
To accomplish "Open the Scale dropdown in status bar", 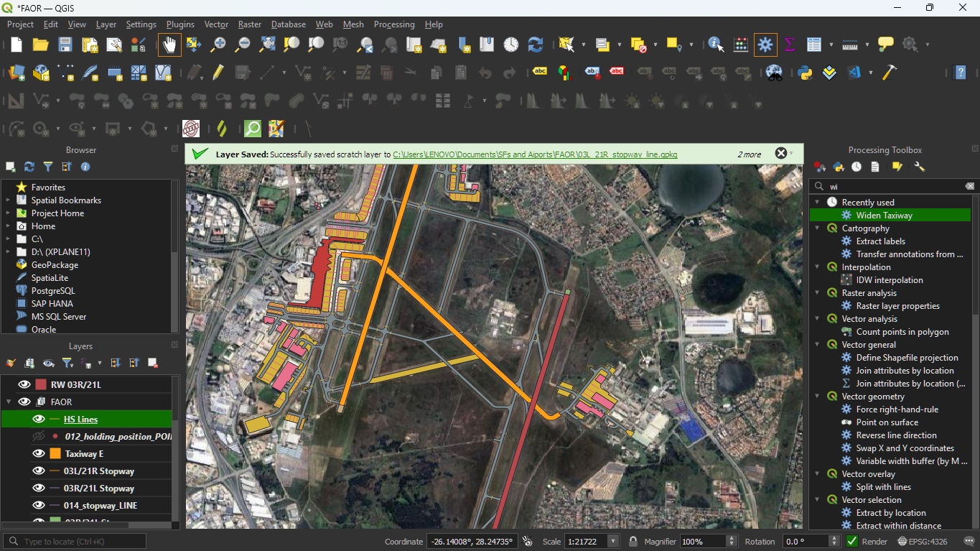I will (612, 542).
